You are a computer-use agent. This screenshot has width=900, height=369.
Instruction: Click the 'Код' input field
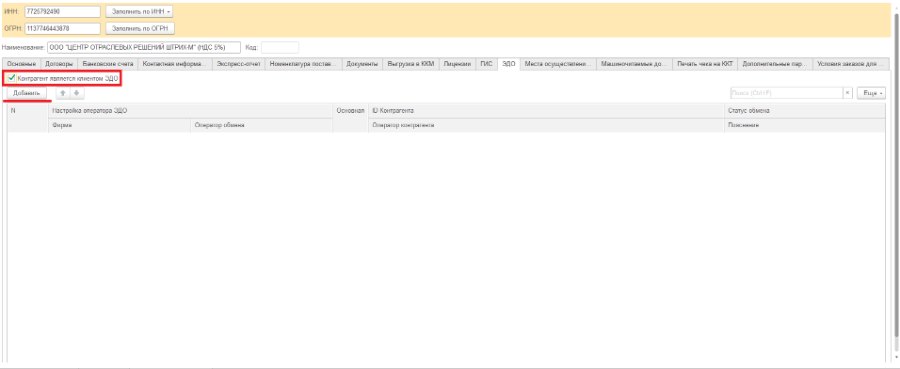[280, 48]
